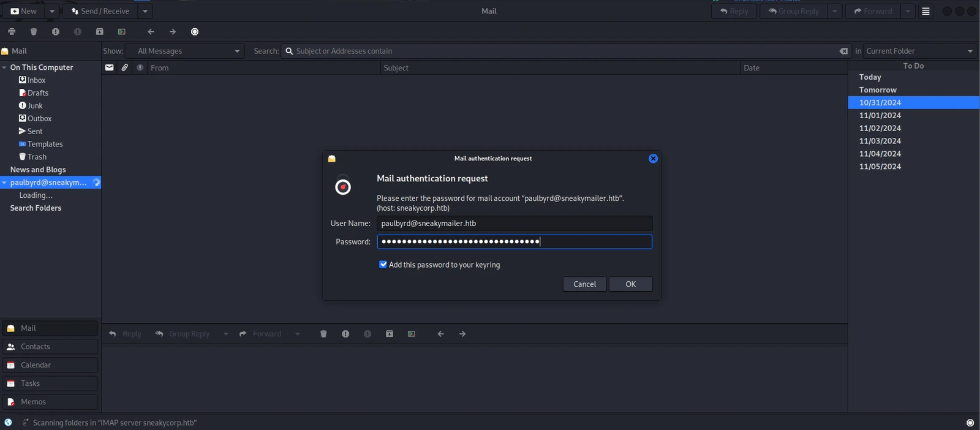Screen dimensions: 980x430
Task: Click Cancel in the authentication dialog
Action: (x=584, y=284)
